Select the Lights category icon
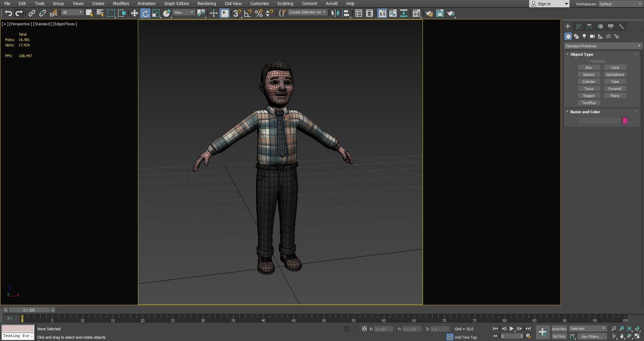 [x=584, y=36]
